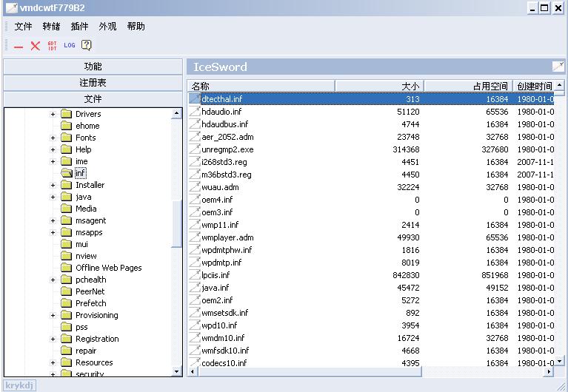The image size is (568, 392).
Task: Sort by the 大小 column header
Action: pyautogui.click(x=379, y=86)
